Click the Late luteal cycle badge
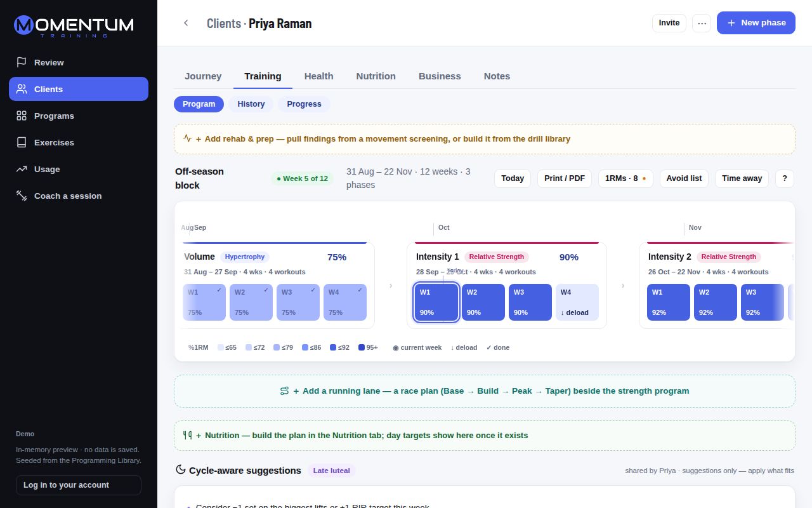The width and height of the screenshot is (812, 508). pos(332,471)
